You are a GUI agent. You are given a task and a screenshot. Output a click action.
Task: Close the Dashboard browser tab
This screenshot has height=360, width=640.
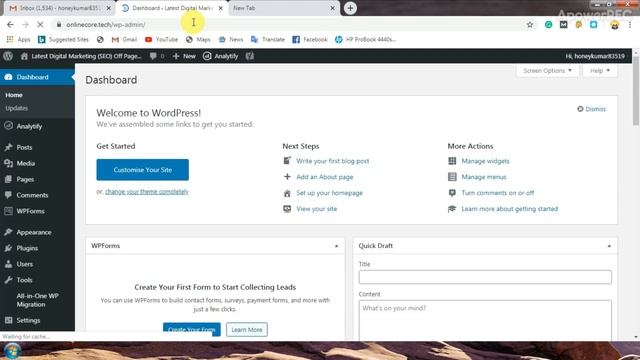pos(221,8)
